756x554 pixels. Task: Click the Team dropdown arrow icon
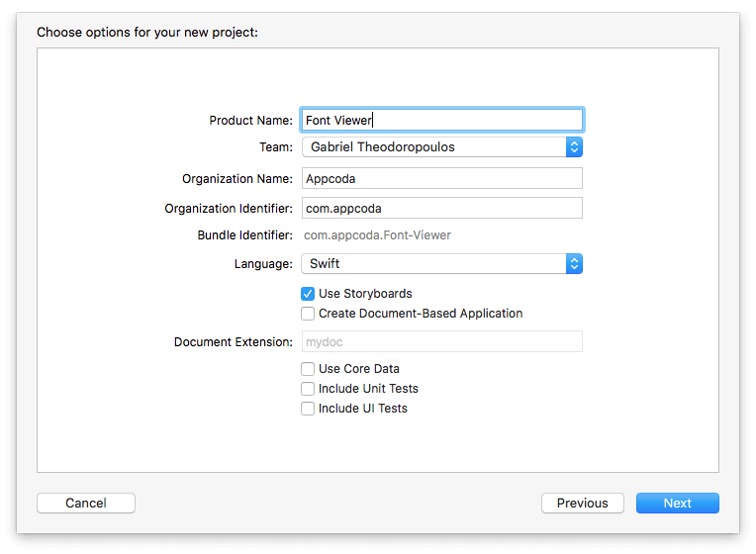574,147
